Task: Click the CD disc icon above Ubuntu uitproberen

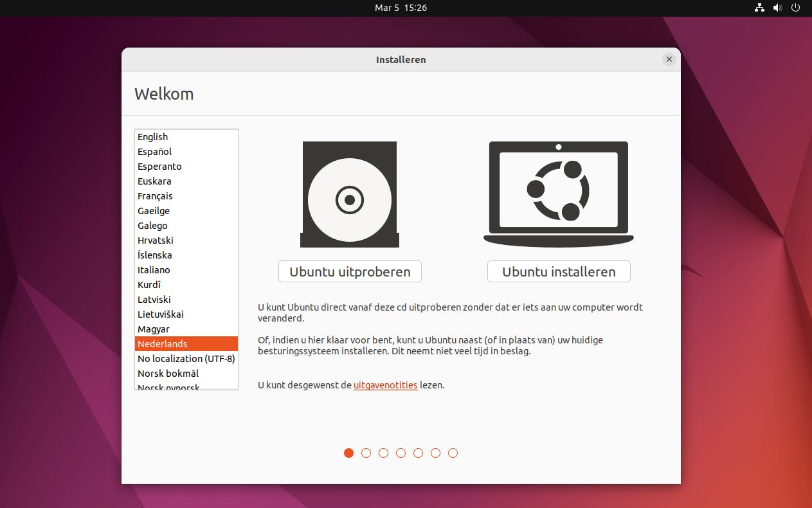Action: 350,194
